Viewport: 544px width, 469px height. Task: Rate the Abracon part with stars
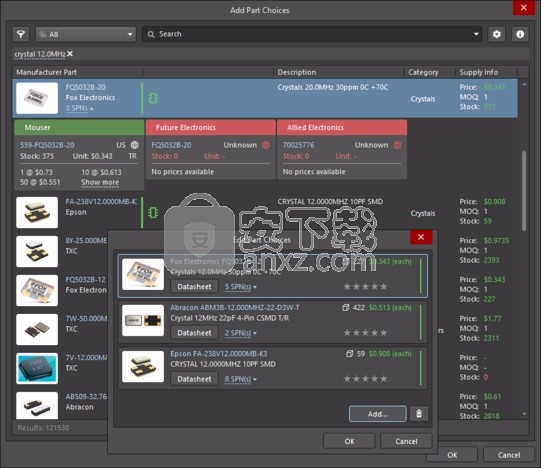click(x=365, y=333)
